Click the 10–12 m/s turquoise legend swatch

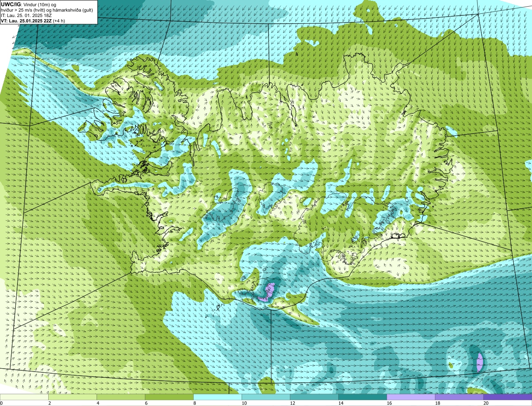point(266,397)
